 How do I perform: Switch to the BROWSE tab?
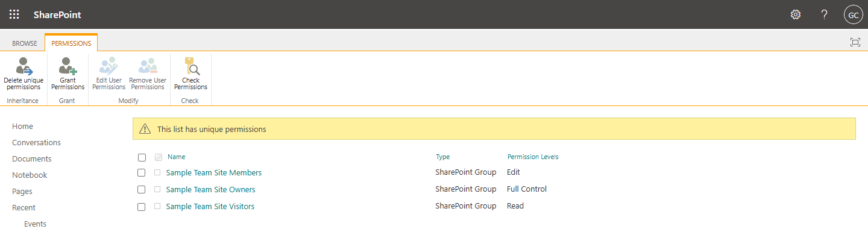point(25,43)
